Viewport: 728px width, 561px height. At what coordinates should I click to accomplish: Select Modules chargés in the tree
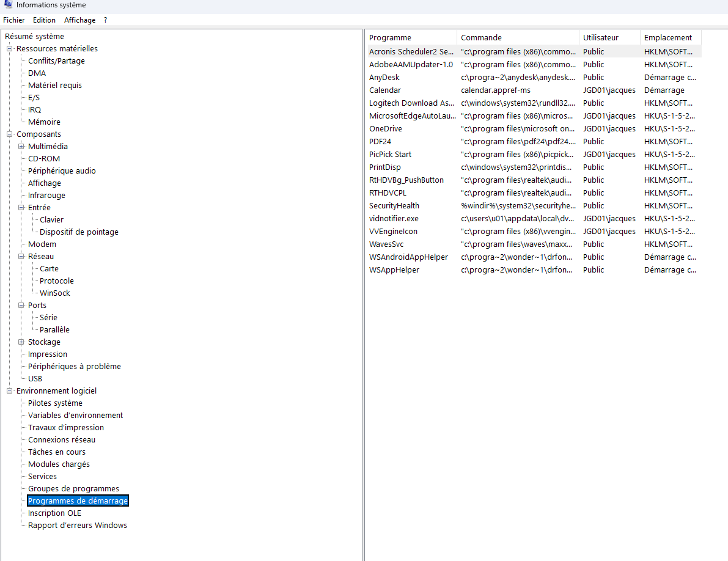pyautogui.click(x=59, y=464)
